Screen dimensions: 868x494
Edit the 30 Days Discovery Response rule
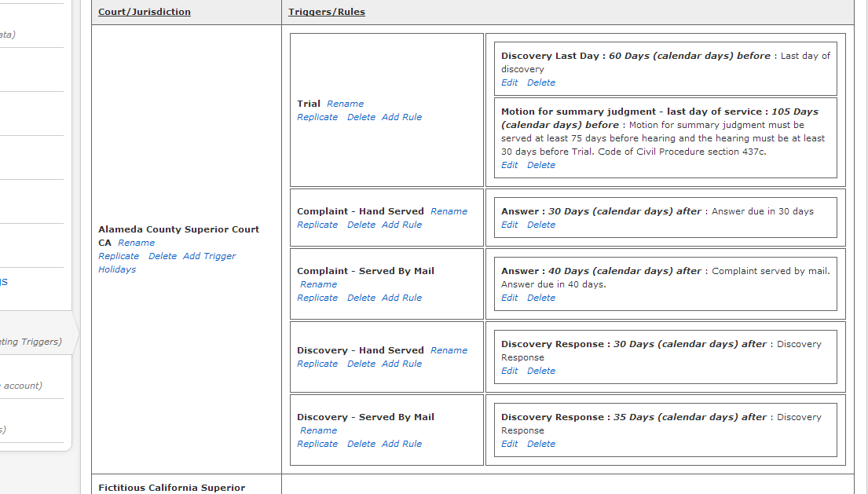(509, 371)
